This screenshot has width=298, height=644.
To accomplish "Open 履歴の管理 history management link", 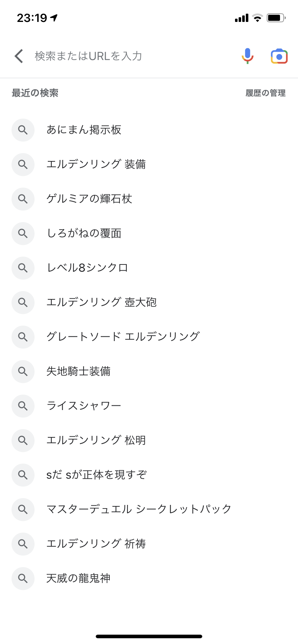I will 265,93.
